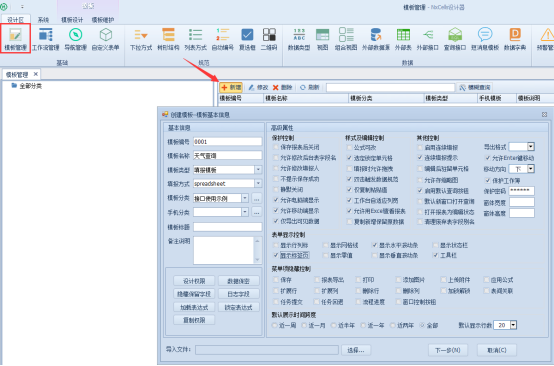Open 模板类型 dropdown

(x=258, y=170)
